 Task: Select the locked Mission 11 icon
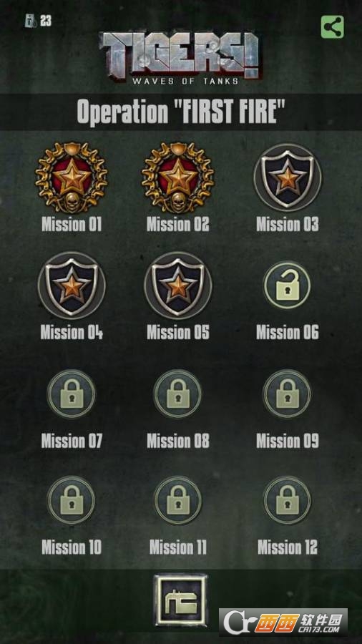[x=177, y=500]
